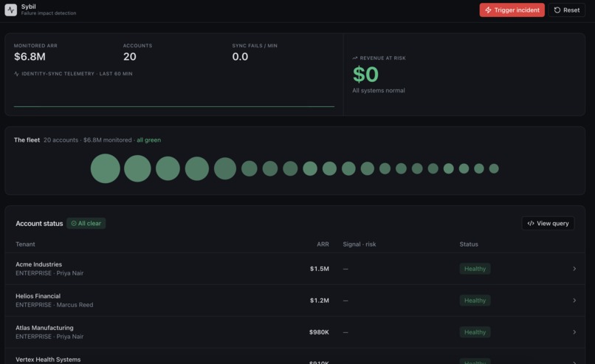Viewport: 595px width, 364px height.
Task: Expand the Helios Financial row chevron
Action: point(574,301)
